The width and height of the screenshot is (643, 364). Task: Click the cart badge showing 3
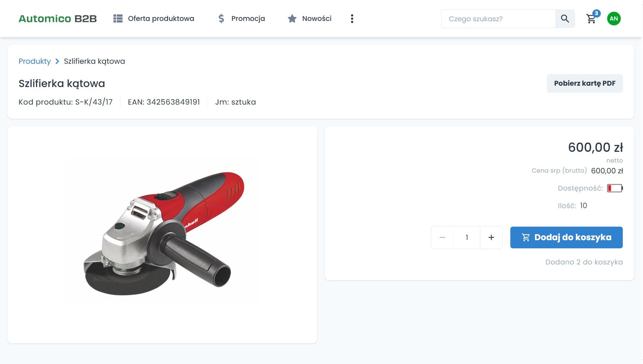[x=596, y=13]
